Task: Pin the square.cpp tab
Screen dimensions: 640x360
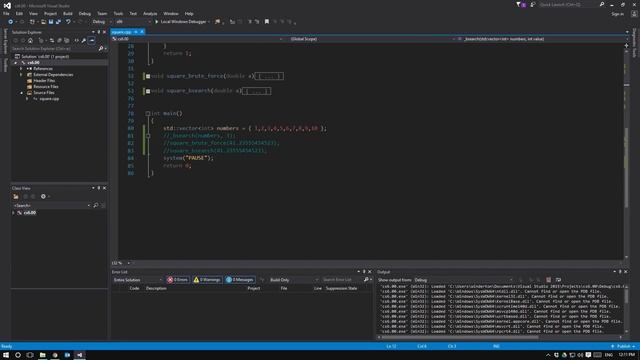Action: [136, 32]
